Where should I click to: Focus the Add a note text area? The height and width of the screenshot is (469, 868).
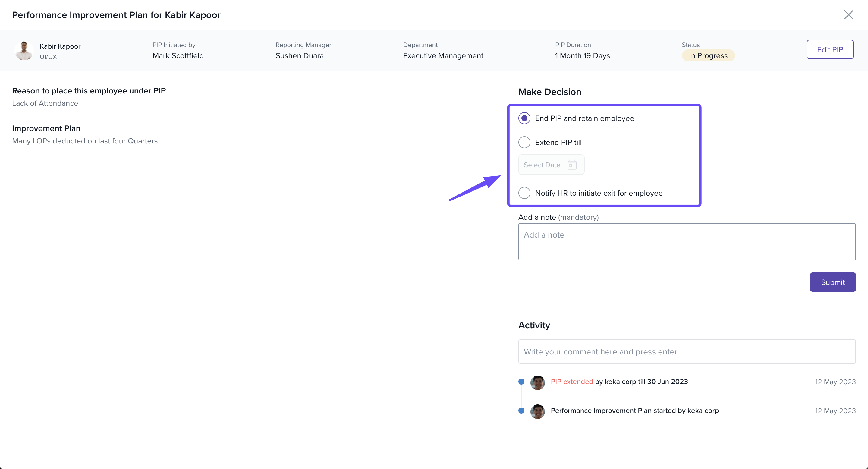tap(686, 241)
